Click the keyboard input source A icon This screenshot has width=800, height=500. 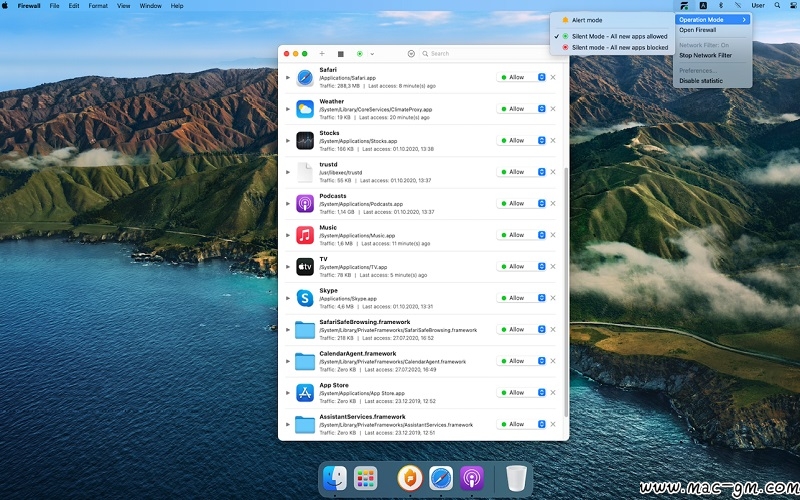(703, 6)
